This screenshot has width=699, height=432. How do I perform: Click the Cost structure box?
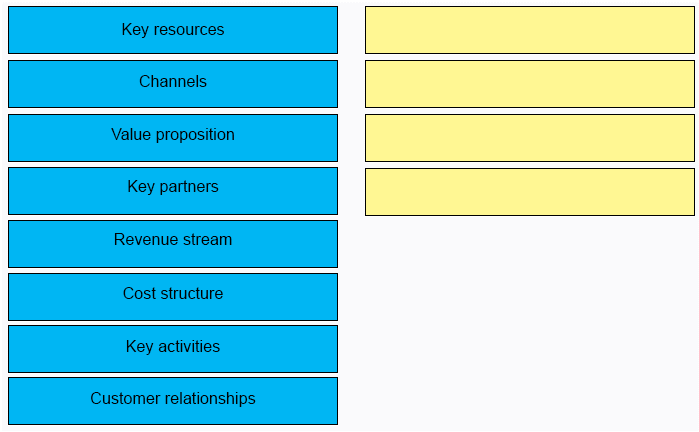173,296
